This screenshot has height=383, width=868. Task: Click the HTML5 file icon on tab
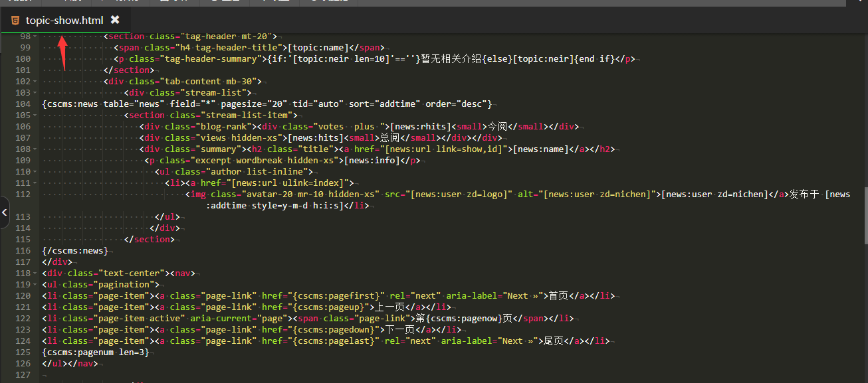[x=15, y=20]
